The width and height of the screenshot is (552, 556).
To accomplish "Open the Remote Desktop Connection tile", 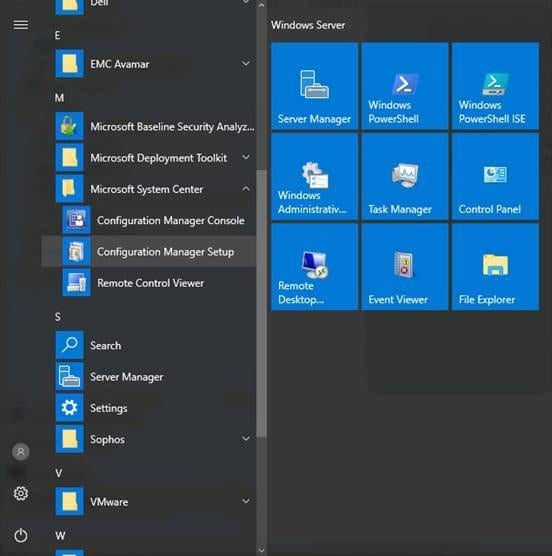I will [x=314, y=267].
